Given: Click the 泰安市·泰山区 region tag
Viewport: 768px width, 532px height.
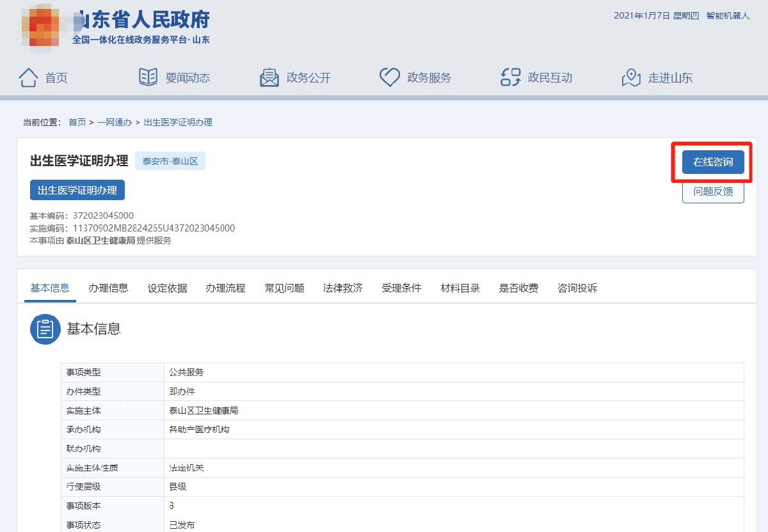Looking at the screenshot, I should 170,161.
